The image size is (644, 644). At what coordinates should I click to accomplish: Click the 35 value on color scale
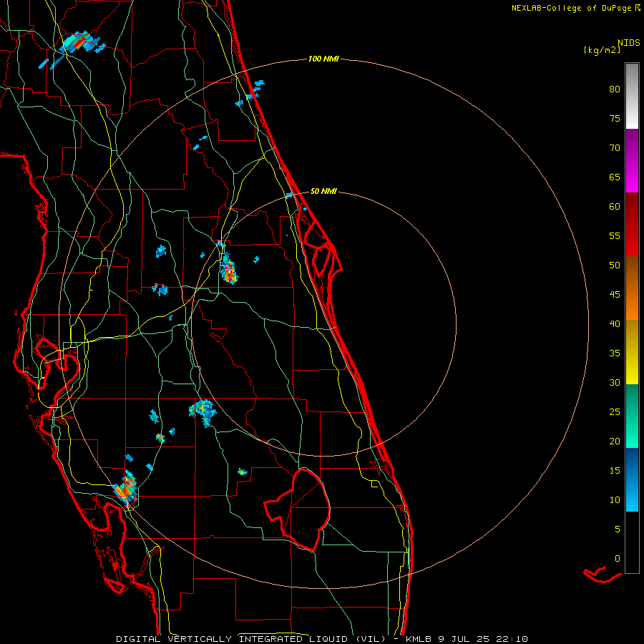pyautogui.click(x=615, y=353)
